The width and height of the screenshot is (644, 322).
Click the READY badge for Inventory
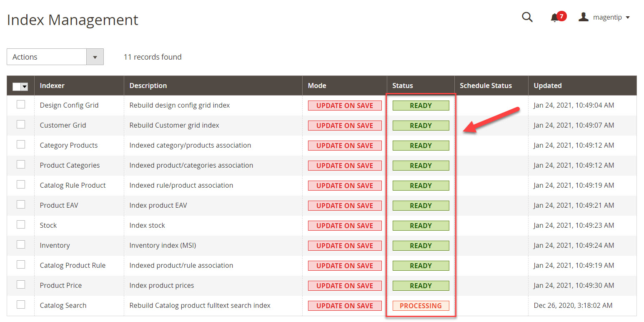coord(421,245)
